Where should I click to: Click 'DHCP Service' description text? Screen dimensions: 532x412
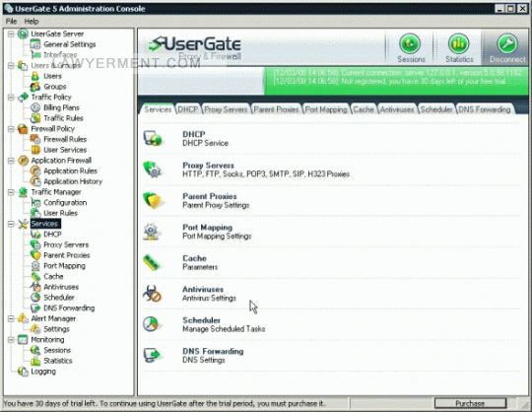[205, 143]
